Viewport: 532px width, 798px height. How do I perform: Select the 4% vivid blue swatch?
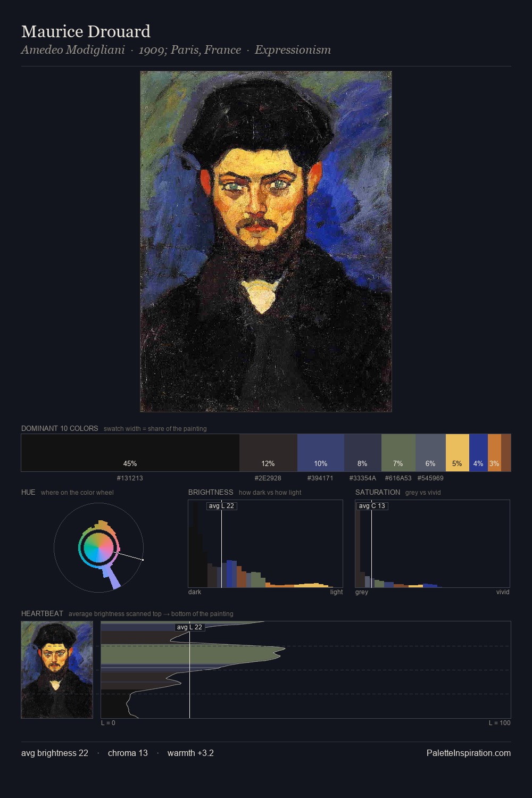[x=478, y=453]
